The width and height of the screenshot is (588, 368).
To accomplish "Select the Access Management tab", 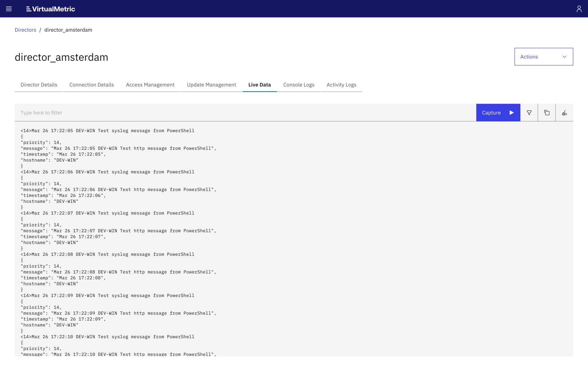I will (150, 85).
